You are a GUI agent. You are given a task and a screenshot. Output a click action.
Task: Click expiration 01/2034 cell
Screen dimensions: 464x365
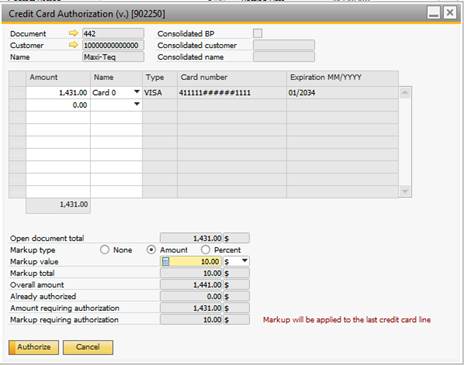click(x=342, y=92)
